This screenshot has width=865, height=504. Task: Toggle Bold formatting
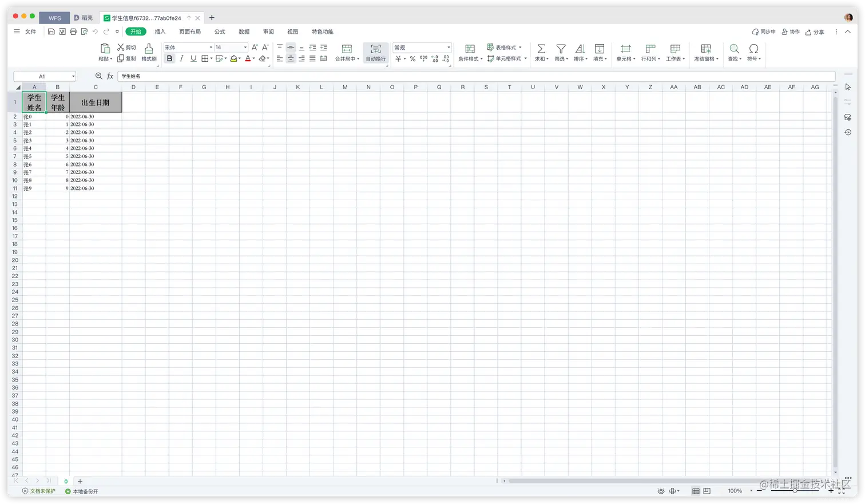click(x=169, y=58)
